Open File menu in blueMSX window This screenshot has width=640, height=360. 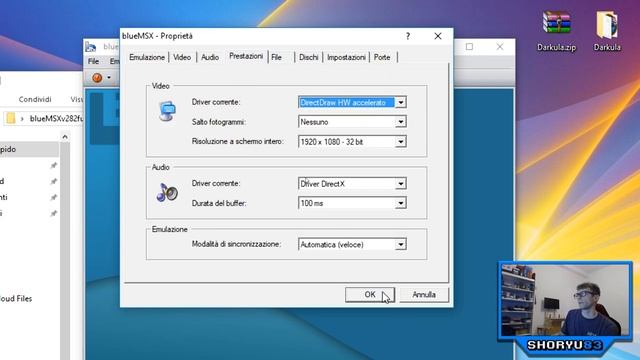coord(93,61)
